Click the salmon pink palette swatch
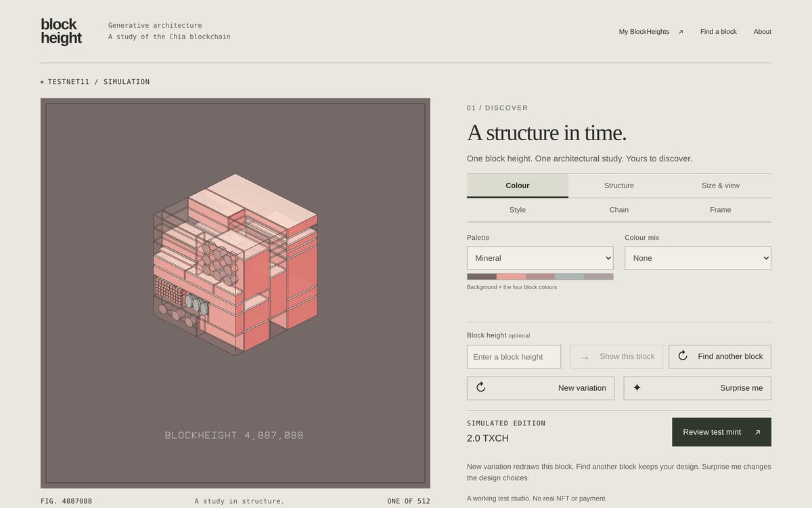812x508 pixels. [511, 276]
